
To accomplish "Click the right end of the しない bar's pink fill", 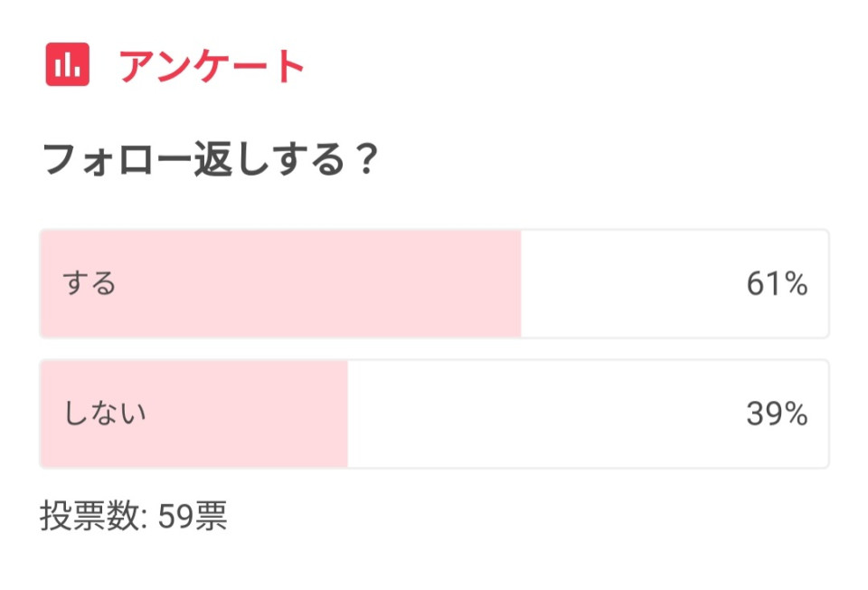I will click(340, 414).
